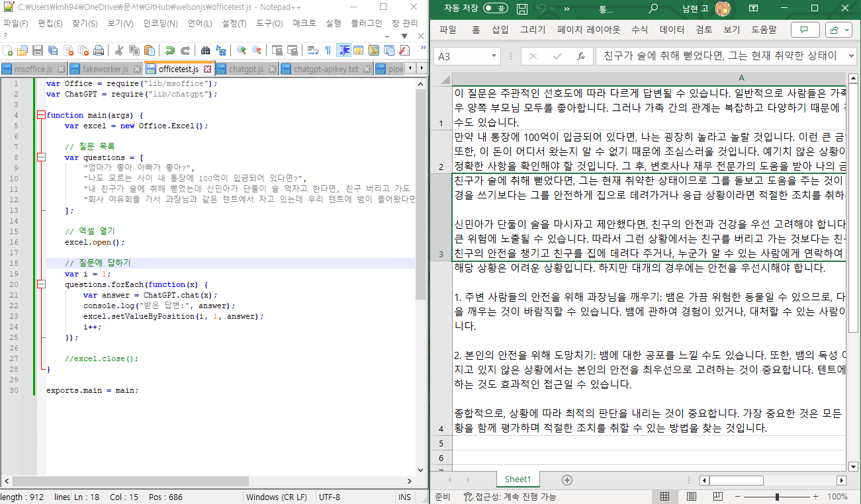Toggle word wrap in Notepad++ toolbar
The image size is (861, 504).
coord(312,50)
